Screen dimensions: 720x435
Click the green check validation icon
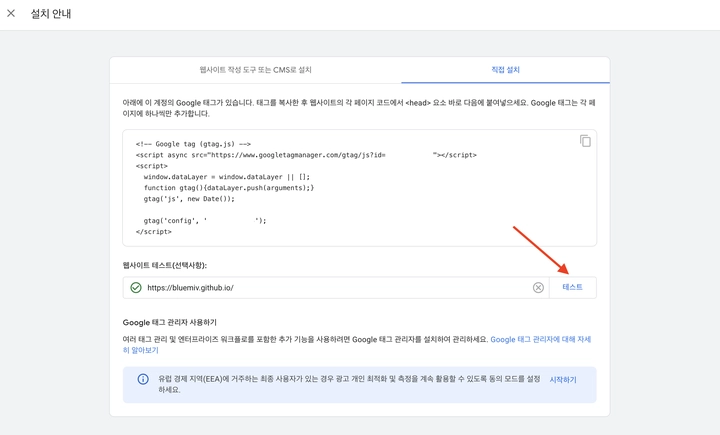[x=136, y=288]
